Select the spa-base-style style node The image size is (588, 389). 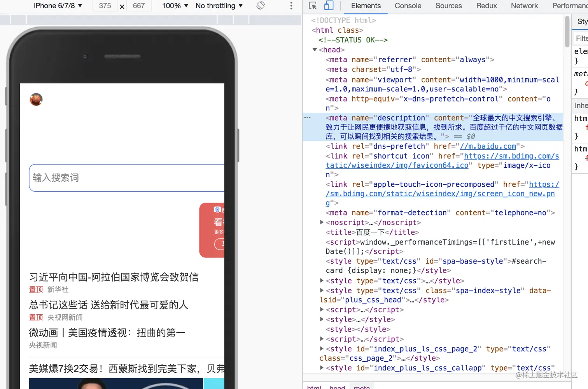[436, 266]
